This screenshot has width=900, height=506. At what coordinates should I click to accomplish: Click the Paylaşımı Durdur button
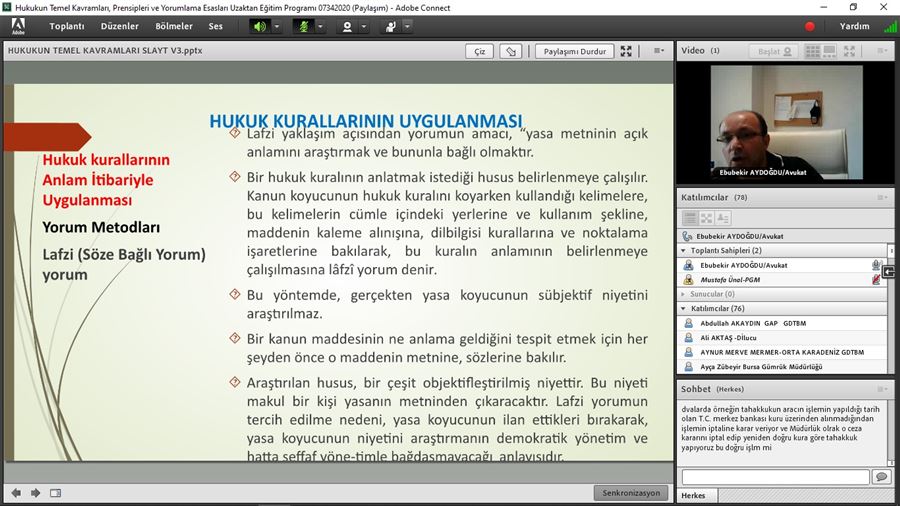pyautogui.click(x=572, y=51)
